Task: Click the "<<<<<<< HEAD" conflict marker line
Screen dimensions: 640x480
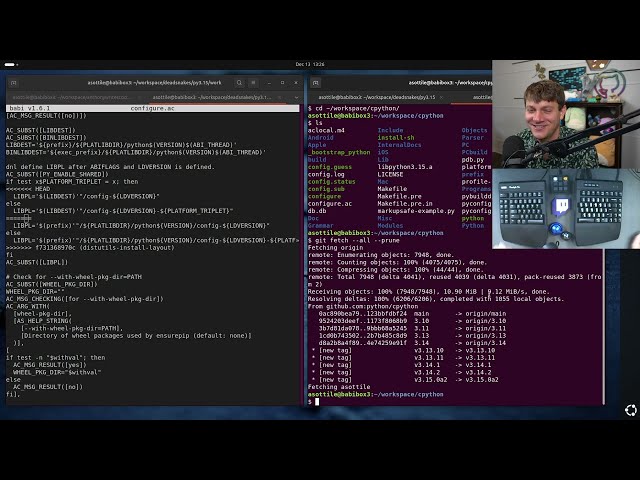Action: point(28,189)
